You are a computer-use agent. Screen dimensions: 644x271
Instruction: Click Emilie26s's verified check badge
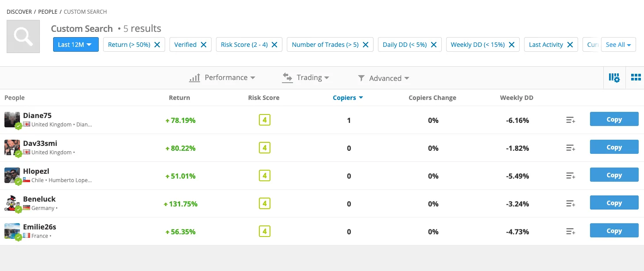(18, 237)
